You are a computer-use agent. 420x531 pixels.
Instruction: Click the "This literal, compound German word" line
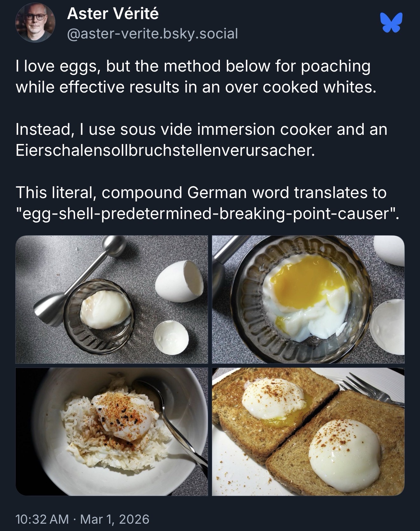(201, 192)
